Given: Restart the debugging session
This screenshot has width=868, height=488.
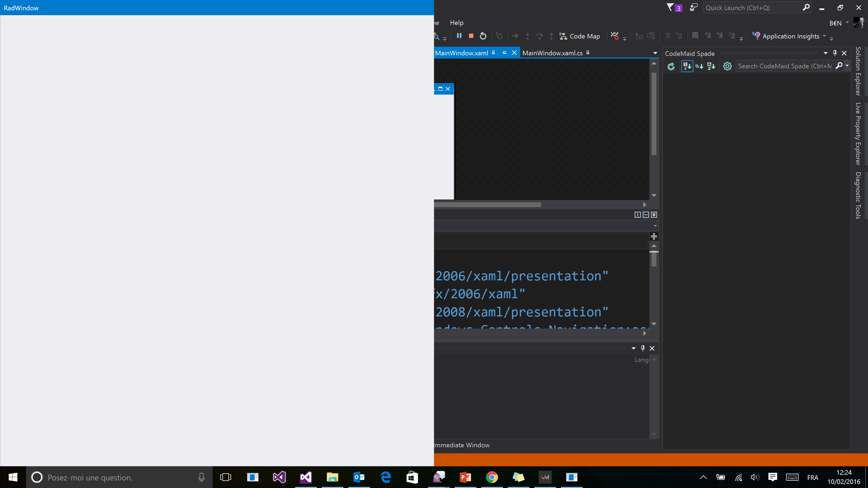Looking at the screenshot, I should [483, 36].
